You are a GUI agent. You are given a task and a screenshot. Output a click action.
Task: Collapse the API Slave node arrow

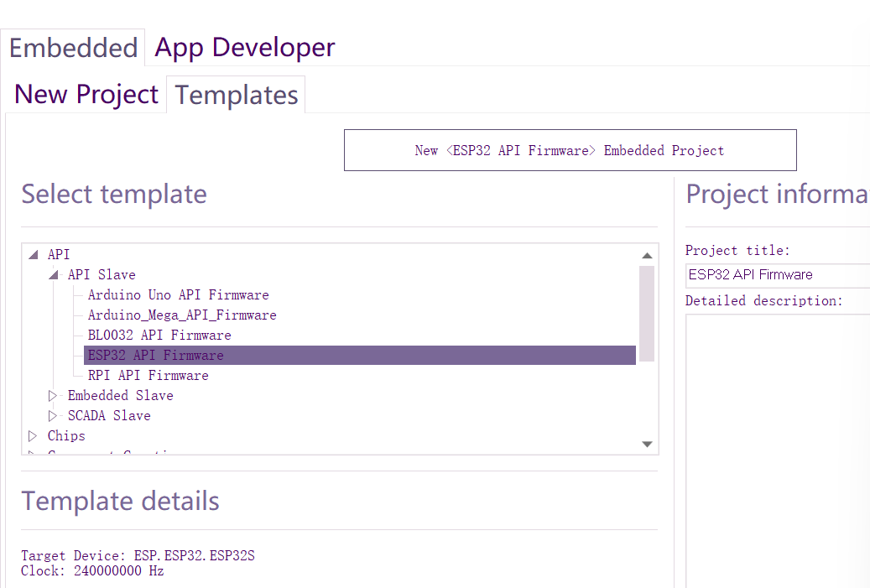click(x=53, y=274)
